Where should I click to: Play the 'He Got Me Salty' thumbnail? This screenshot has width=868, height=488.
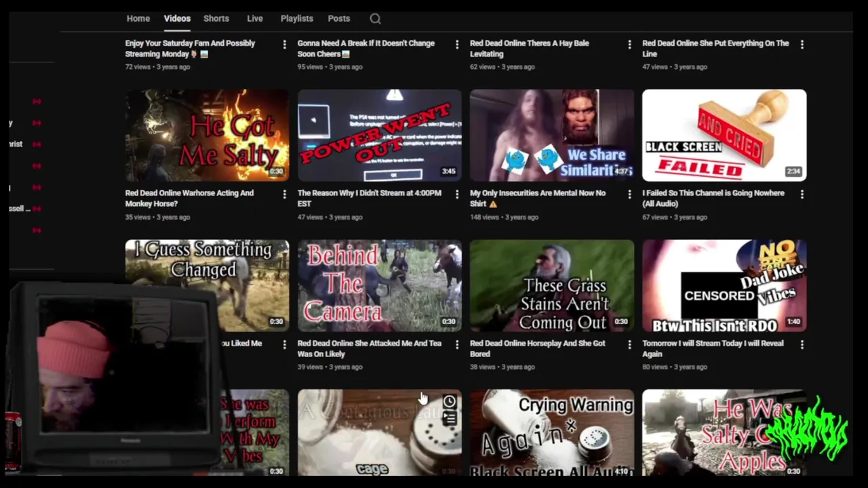tap(207, 136)
